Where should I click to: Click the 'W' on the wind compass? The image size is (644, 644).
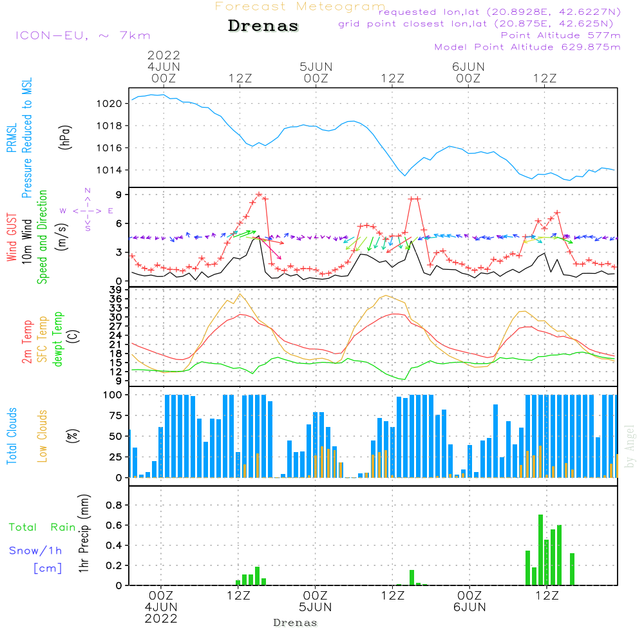[x=63, y=211]
